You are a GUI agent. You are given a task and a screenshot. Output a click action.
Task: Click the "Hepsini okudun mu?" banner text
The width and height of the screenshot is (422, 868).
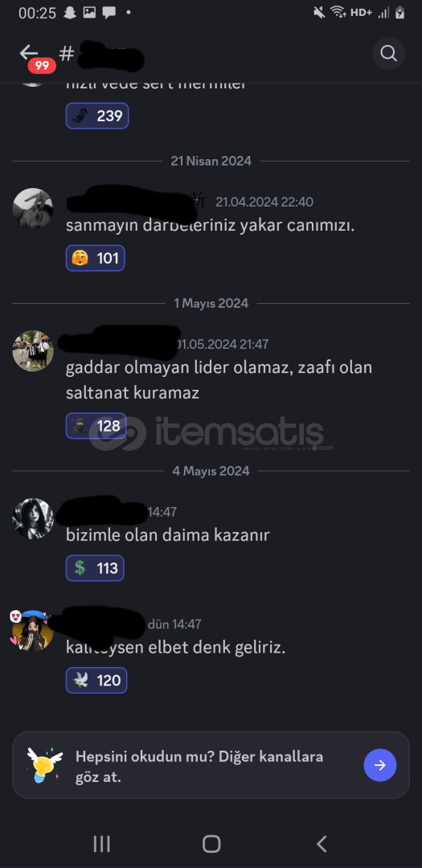(199, 767)
